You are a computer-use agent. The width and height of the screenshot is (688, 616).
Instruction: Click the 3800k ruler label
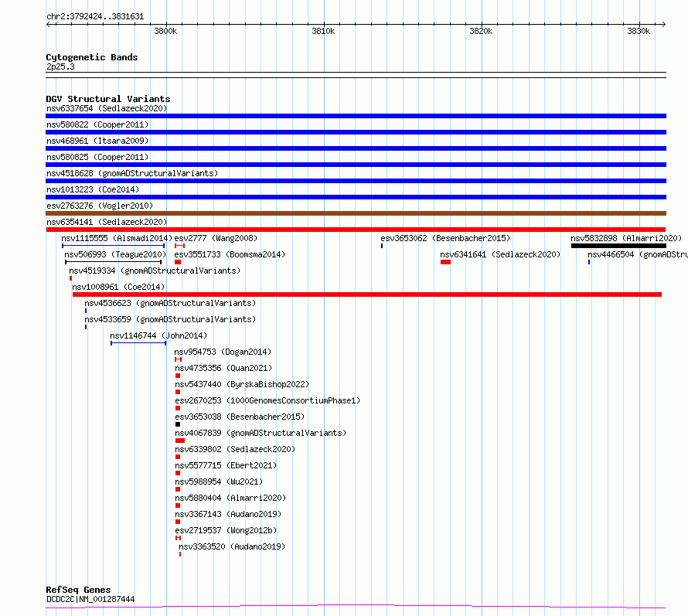[x=166, y=31]
